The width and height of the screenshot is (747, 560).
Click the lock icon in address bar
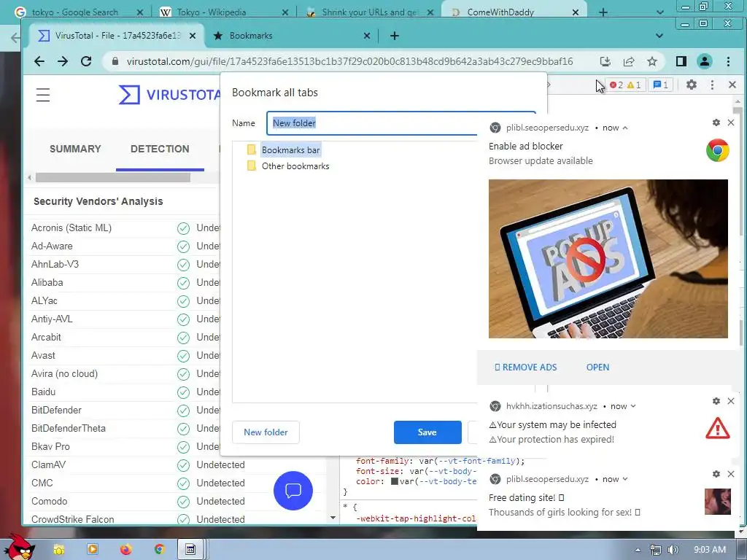(x=115, y=61)
